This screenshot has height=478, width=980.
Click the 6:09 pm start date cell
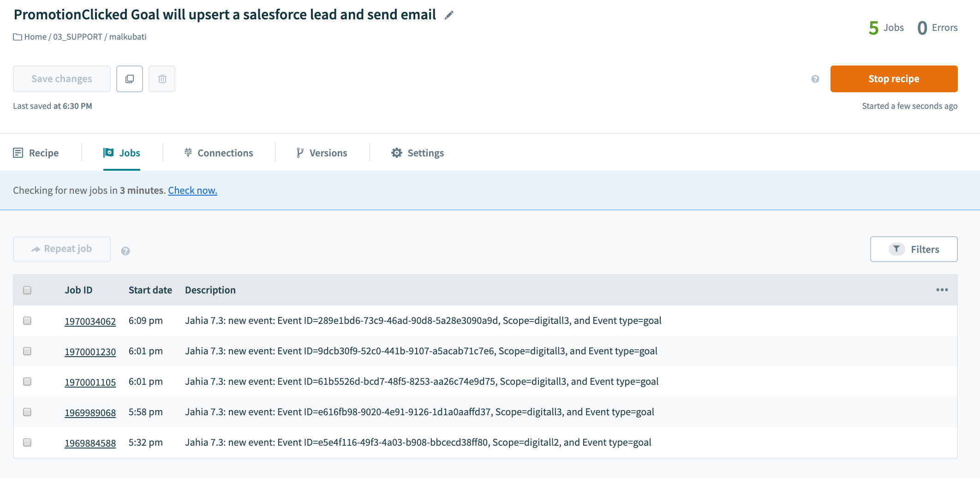146,321
